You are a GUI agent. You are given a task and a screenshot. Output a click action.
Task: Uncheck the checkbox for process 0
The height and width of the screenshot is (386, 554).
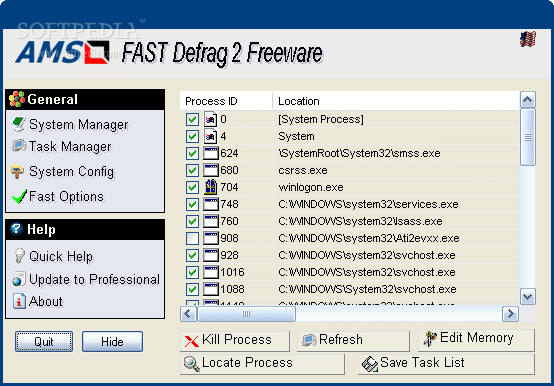(192, 119)
